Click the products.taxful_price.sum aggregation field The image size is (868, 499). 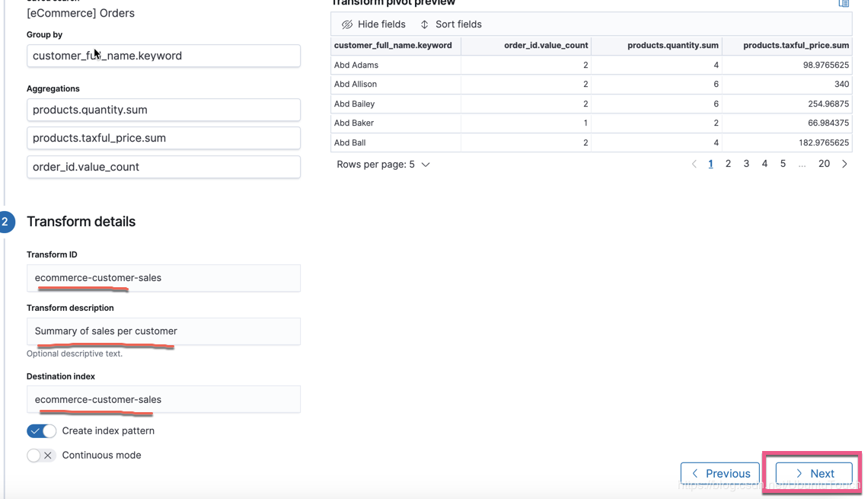coord(163,138)
